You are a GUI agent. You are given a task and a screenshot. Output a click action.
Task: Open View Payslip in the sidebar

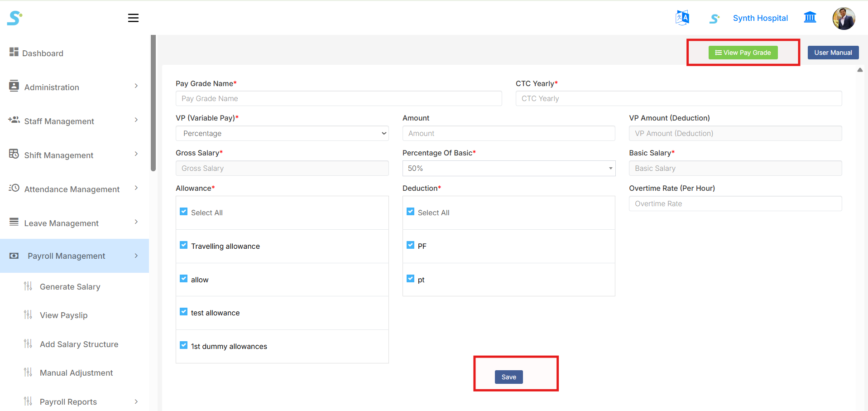coord(64,315)
